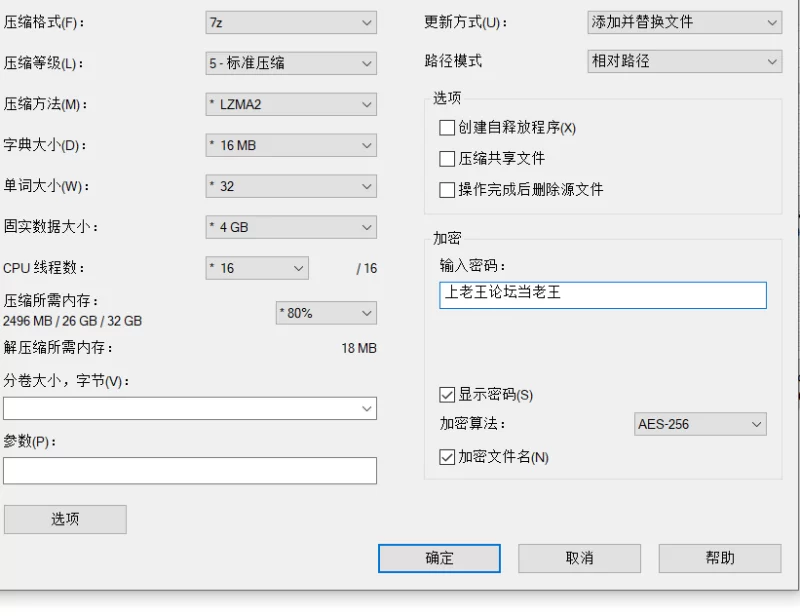Adjust the 固实数据大小 solid block size

(x=290, y=227)
